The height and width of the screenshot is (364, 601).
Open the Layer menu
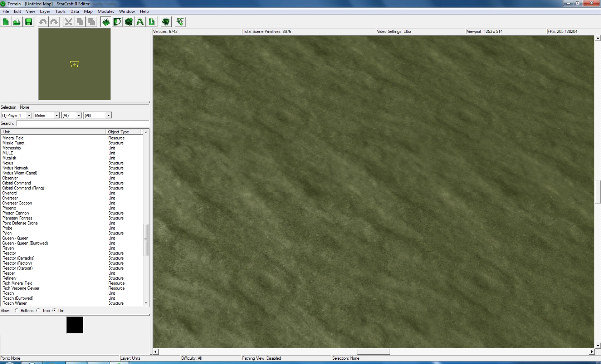coord(45,11)
